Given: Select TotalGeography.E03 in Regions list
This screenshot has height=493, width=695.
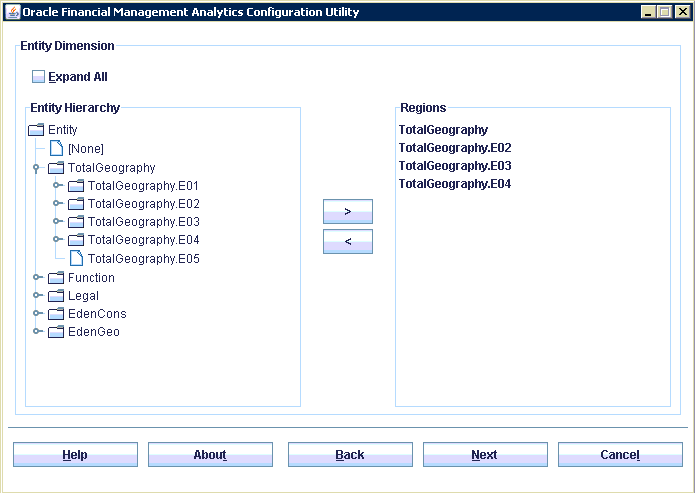Looking at the screenshot, I should (455, 166).
